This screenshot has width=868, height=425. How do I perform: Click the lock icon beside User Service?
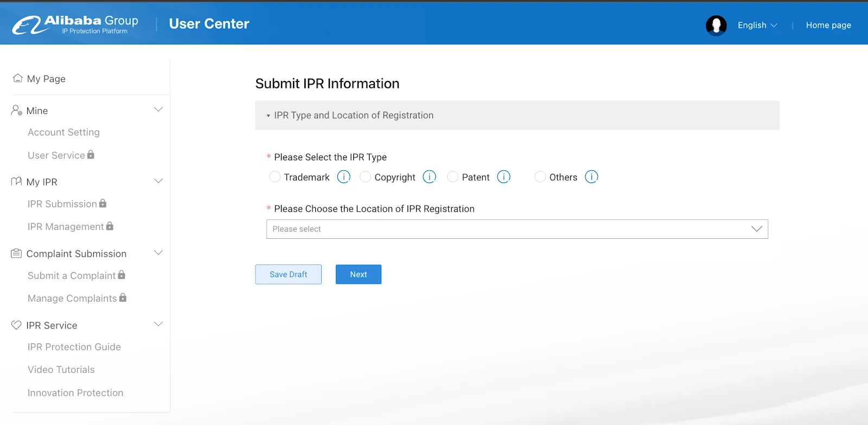(x=91, y=155)
